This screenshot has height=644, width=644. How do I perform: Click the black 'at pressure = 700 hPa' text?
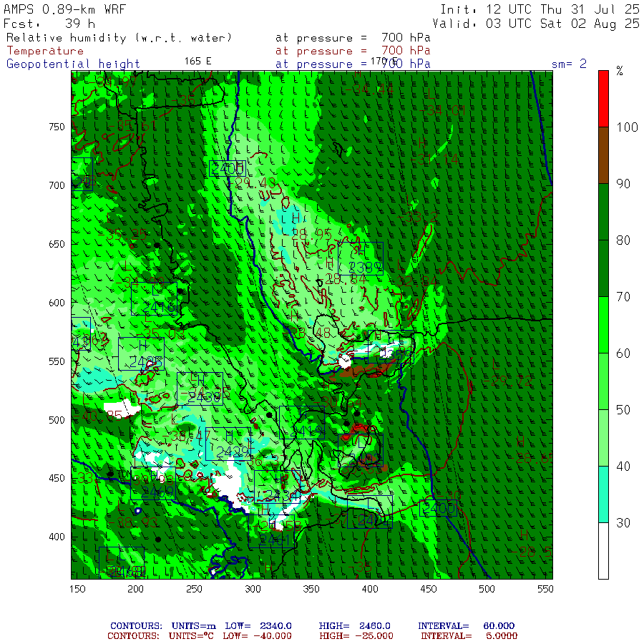coord(353,38)
